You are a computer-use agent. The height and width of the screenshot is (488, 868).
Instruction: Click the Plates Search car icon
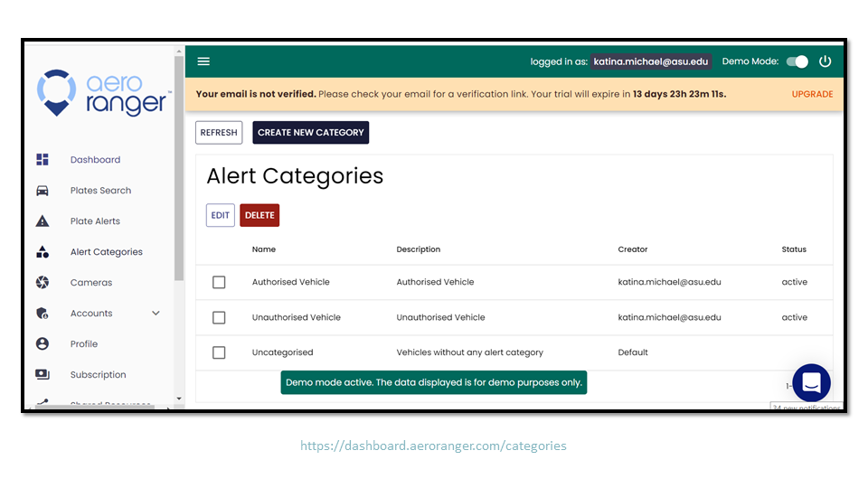tap(42, 191)
